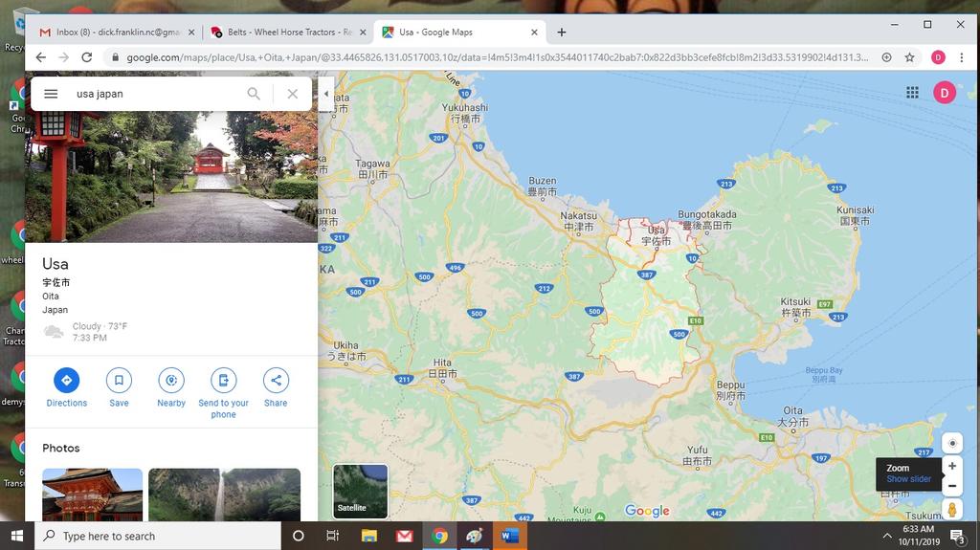Open Task View on the taskbar
Viewport: 980px width, 550px height.
[332, 536]
